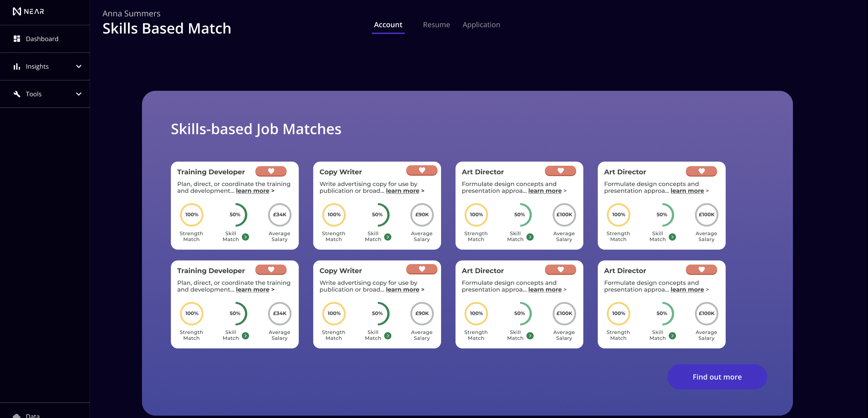The image size is (868, 418).
Task: Click the Insights bar chart icon
Action: click(x=16, y=66)
